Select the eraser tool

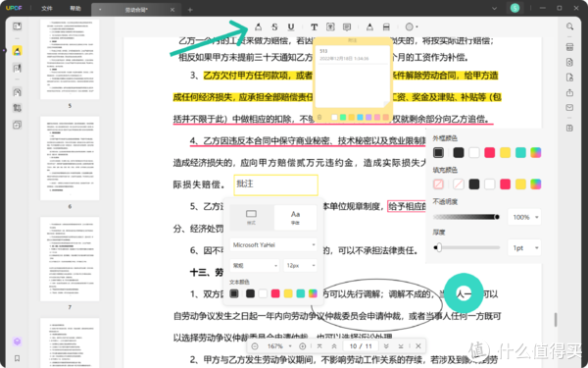coord(386,27)
